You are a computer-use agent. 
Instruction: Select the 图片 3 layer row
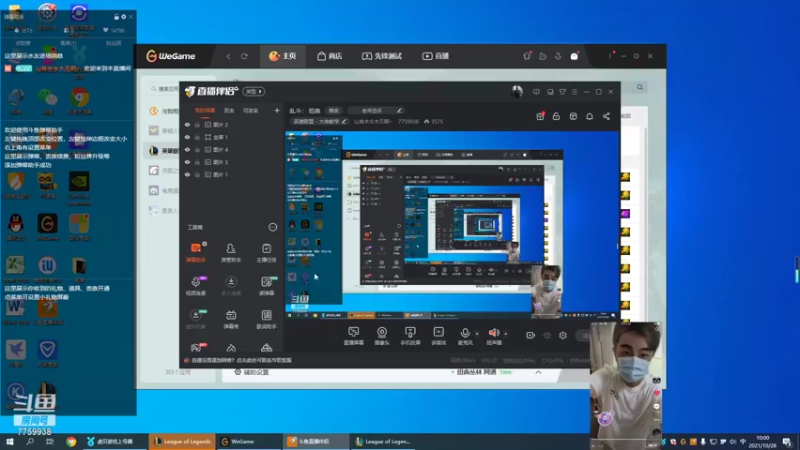(x=231, y=162)
